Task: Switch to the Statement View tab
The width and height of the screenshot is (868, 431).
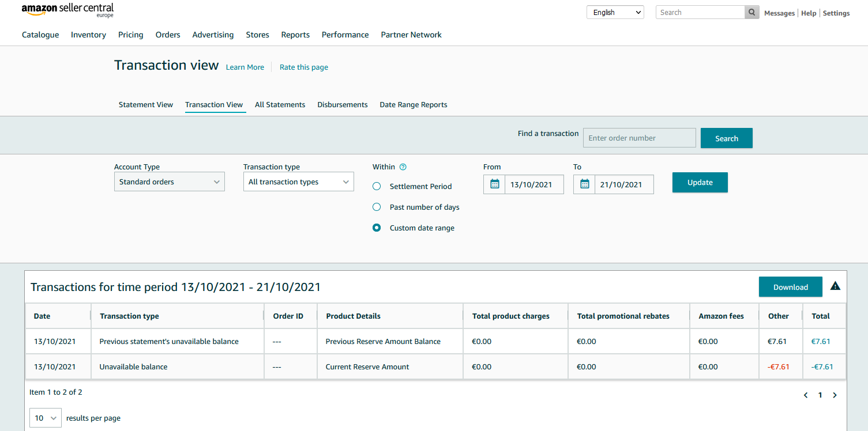Action: [x=146, y=104]
